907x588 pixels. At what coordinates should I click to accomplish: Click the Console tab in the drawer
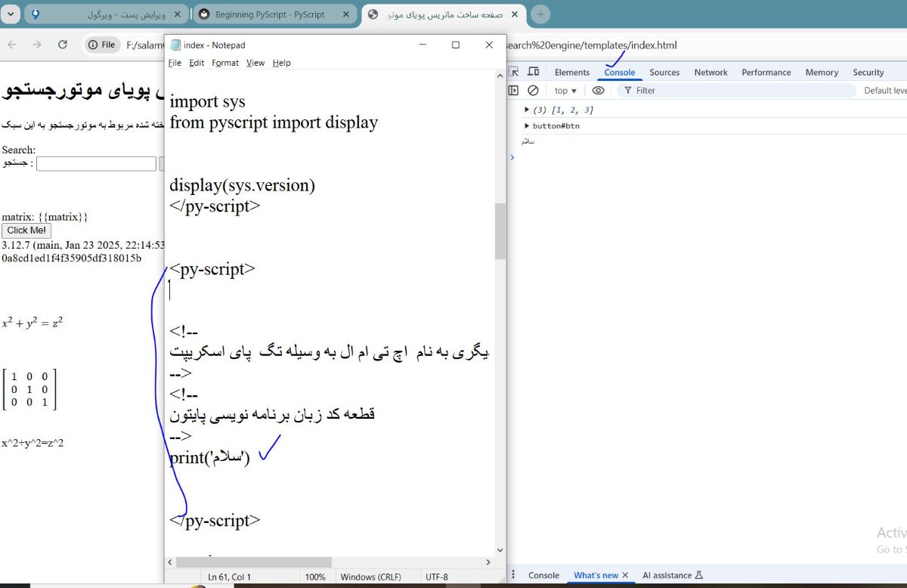point(543,575)
